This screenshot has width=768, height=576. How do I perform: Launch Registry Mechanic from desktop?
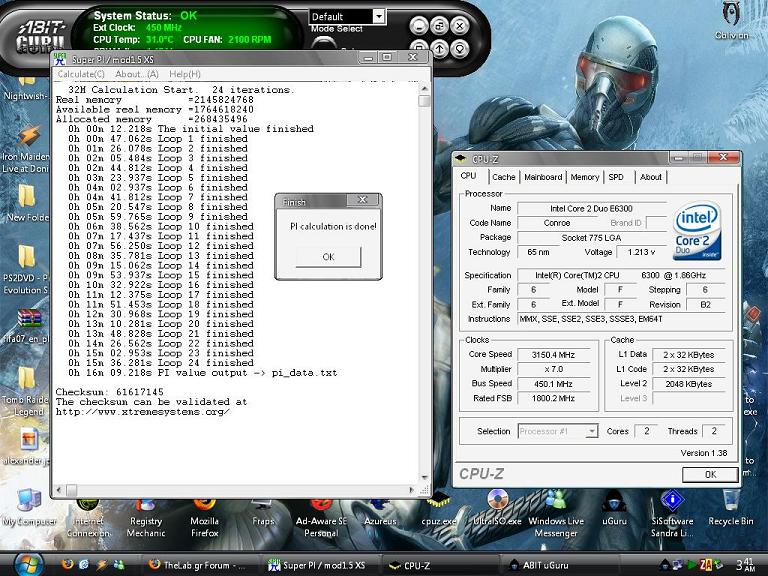[145, 519]
